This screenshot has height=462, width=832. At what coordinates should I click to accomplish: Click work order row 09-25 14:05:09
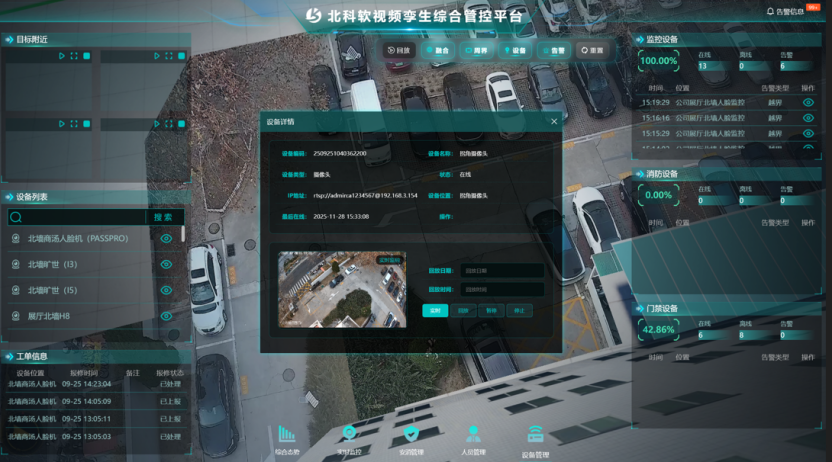pyautogui.click(x=96, y=402)
